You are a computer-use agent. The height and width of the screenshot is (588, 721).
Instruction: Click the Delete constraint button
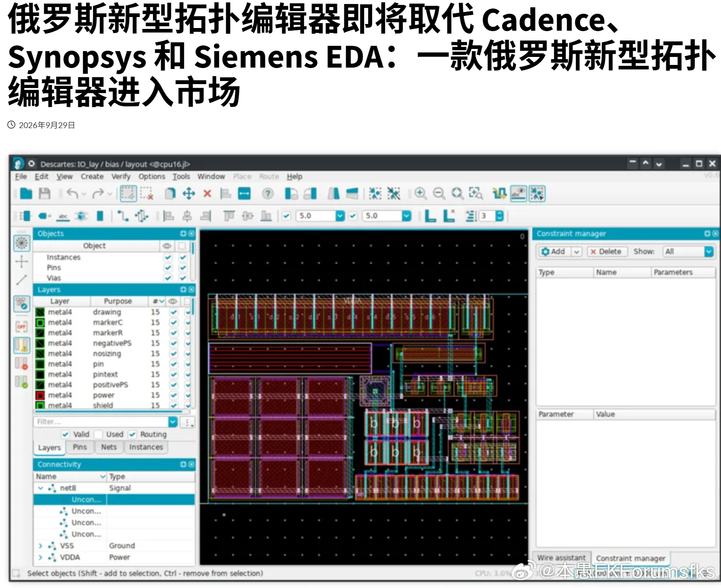coord(607,252)
